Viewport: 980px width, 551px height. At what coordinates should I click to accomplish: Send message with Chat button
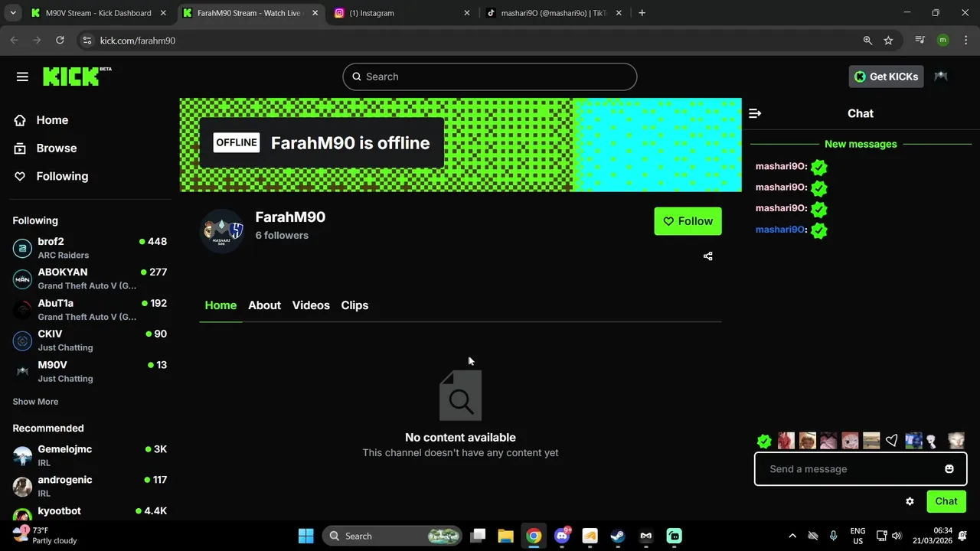click(x=946, y=501)
